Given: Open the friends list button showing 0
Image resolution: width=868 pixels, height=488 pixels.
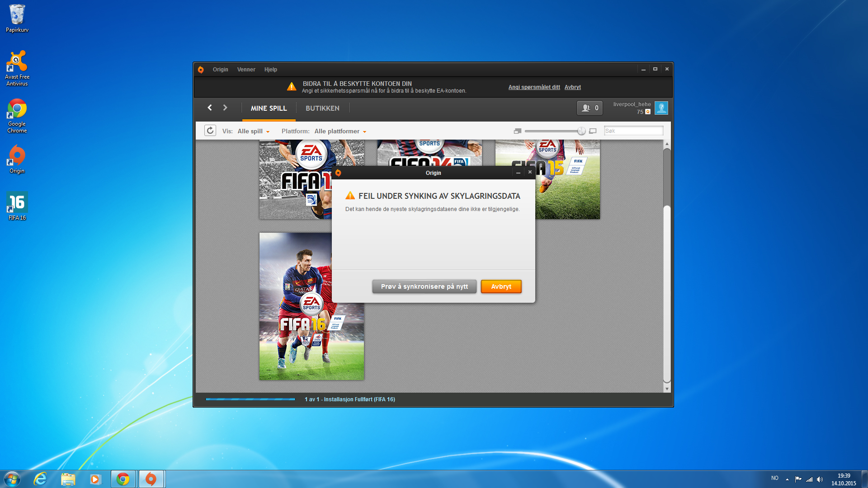Looking at the screenshot, I should [590, 108].
